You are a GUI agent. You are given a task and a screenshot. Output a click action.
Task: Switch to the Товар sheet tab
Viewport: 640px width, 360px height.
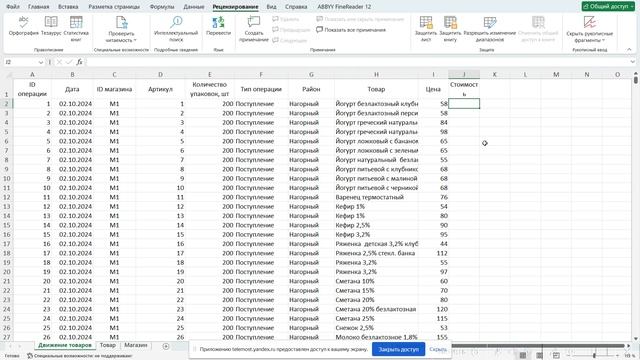pos(108,345)
